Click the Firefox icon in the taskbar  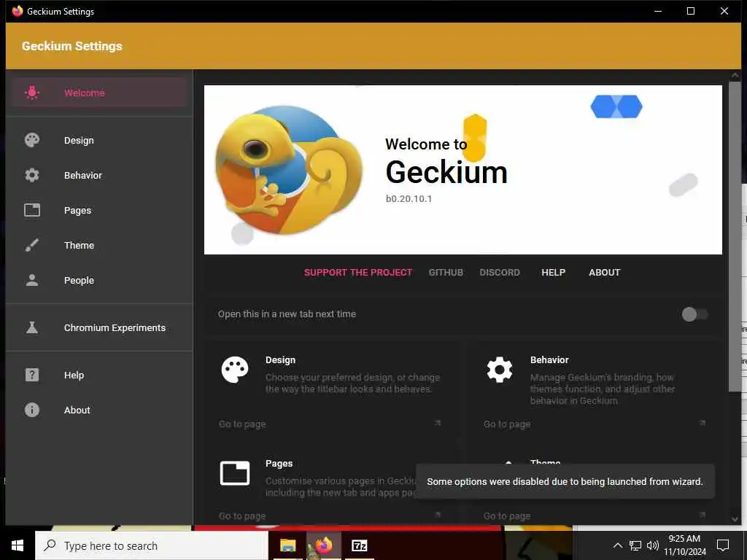[323, 545]
